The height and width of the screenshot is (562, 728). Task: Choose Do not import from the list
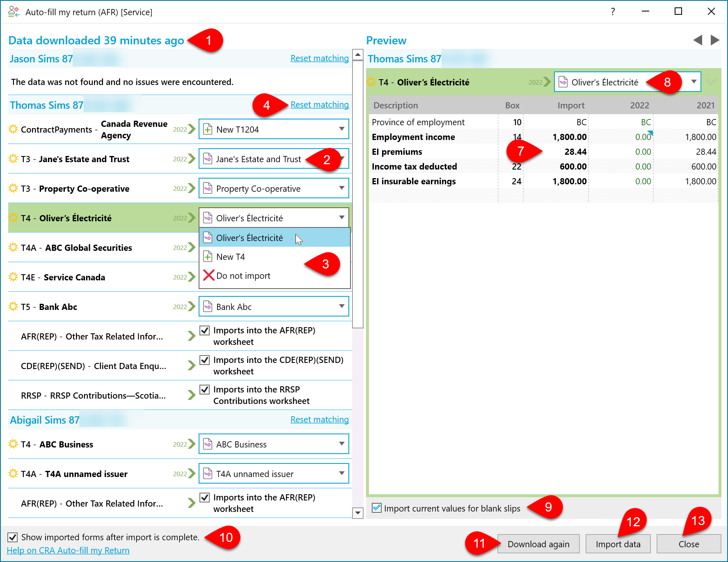point(275,275)
